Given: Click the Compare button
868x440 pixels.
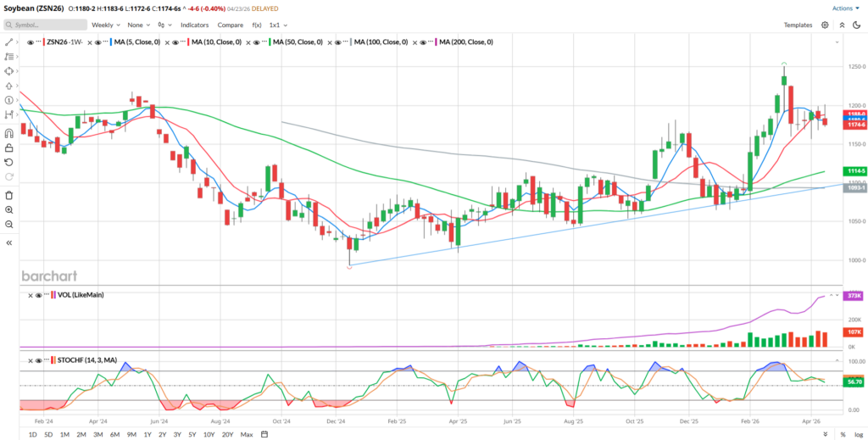Looking at the screenshot, I should (231, 25).
